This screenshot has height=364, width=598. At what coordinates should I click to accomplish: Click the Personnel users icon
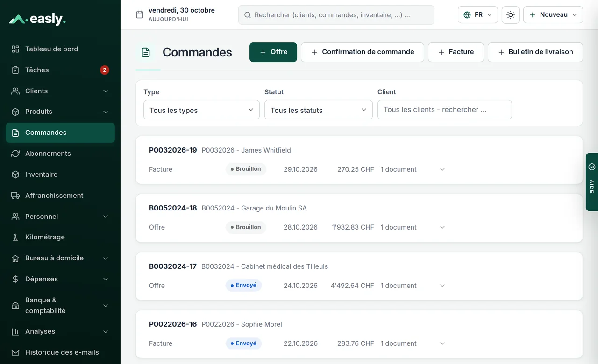(15, 217)
